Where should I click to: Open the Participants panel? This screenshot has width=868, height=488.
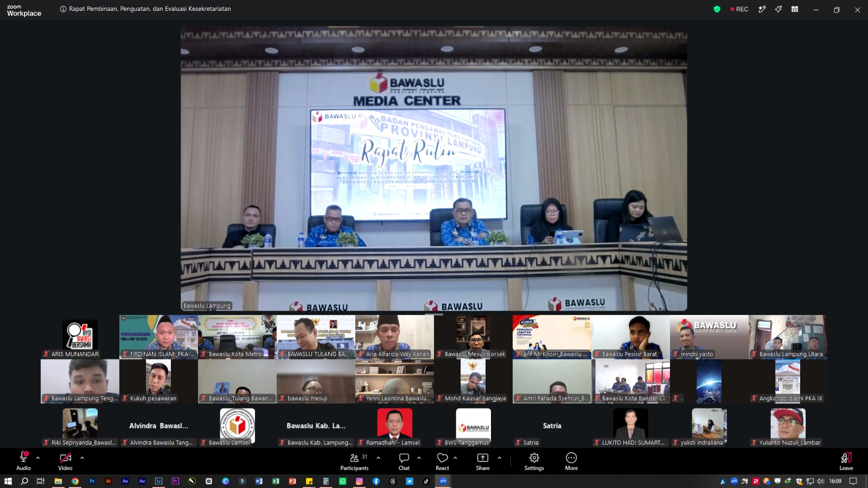(354, 461)
